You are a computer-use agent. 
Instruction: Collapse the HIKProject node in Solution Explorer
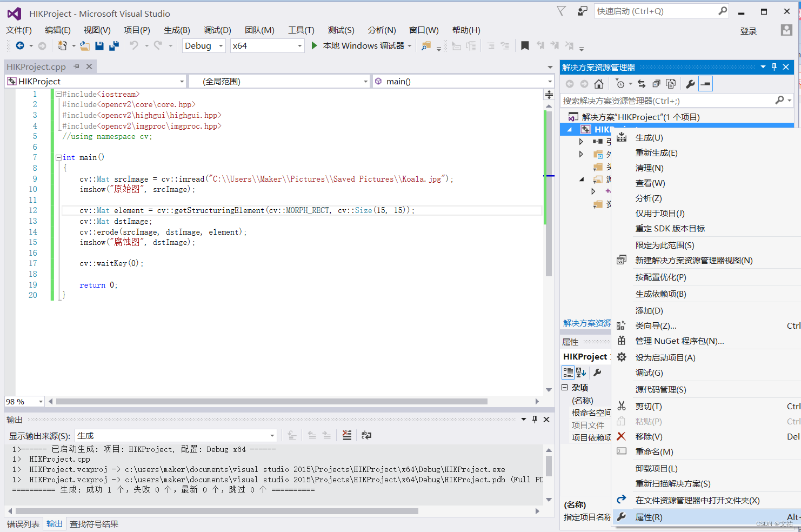click(x=570, y=130)
